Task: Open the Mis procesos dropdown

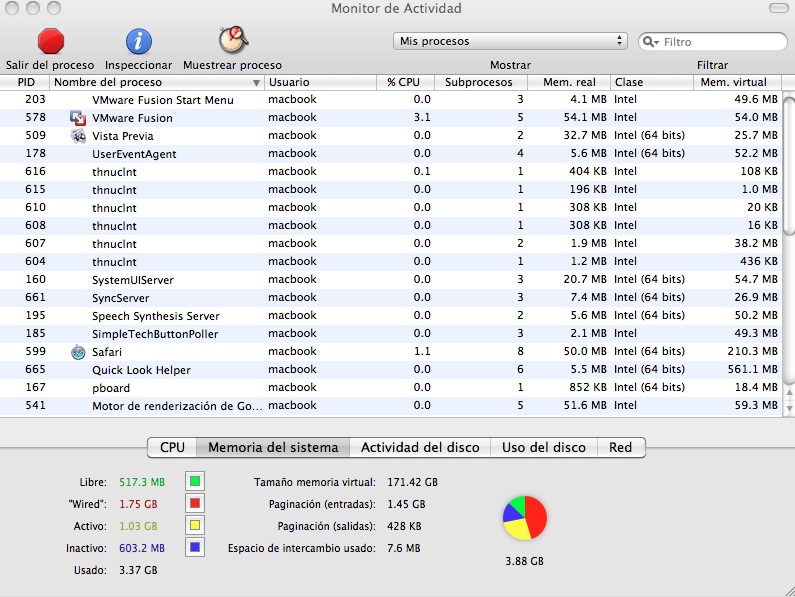Action: [x=510, y=41]
